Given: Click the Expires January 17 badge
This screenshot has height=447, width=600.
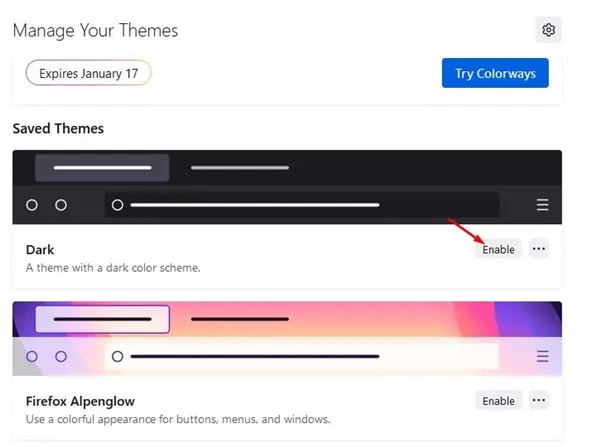Looking at the screenshot, I should pyautogui.click(x=88, y=73).
